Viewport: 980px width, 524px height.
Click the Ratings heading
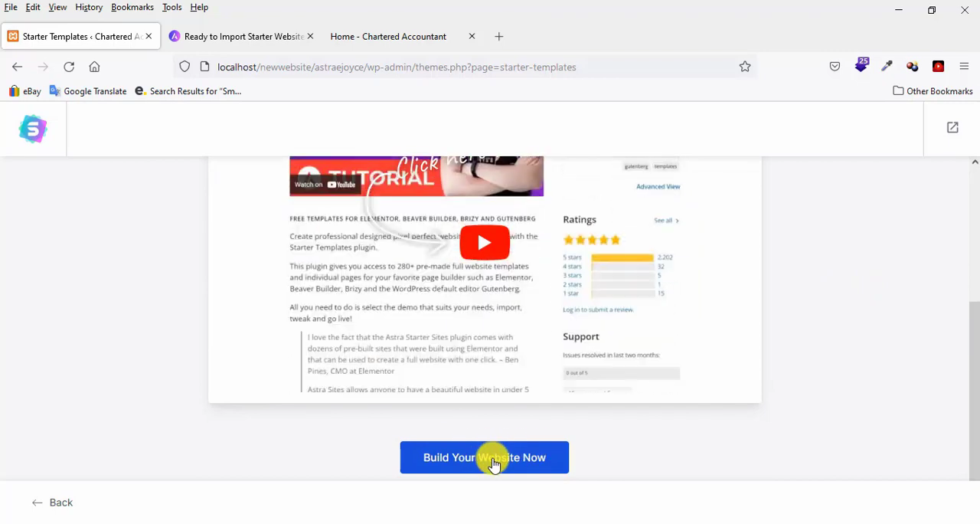[x=580, y=220]
